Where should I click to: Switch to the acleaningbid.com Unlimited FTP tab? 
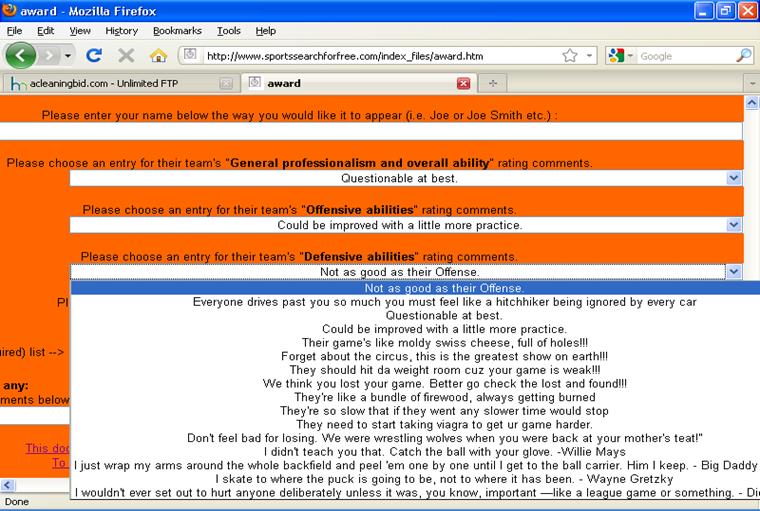pos(119,83)
